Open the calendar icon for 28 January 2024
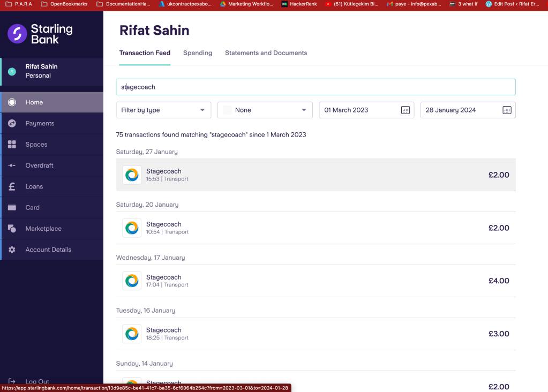 507,110
